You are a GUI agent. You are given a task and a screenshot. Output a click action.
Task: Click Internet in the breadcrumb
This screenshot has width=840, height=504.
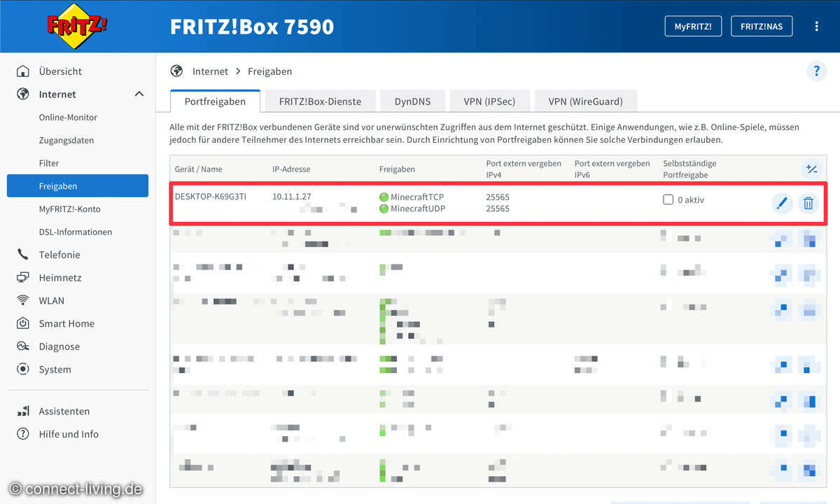click(x=210, y=71)
